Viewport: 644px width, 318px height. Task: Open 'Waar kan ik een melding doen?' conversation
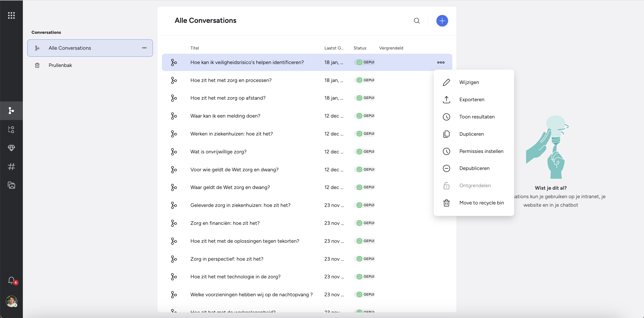point(225,116)
